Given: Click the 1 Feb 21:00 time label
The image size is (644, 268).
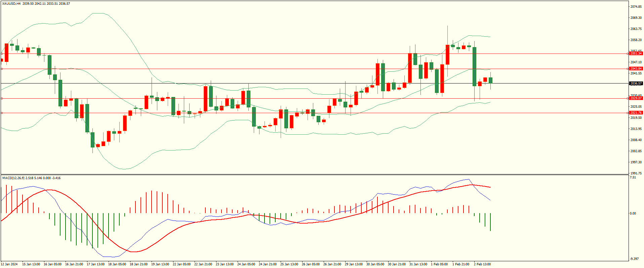Looking at the screenshot, I should 461,264.
